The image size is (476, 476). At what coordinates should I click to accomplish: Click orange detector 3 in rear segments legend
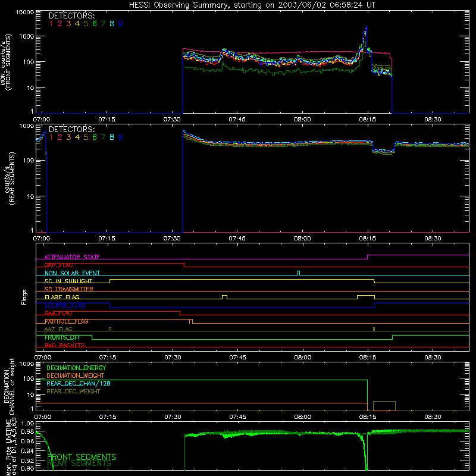tap(68, 137)
